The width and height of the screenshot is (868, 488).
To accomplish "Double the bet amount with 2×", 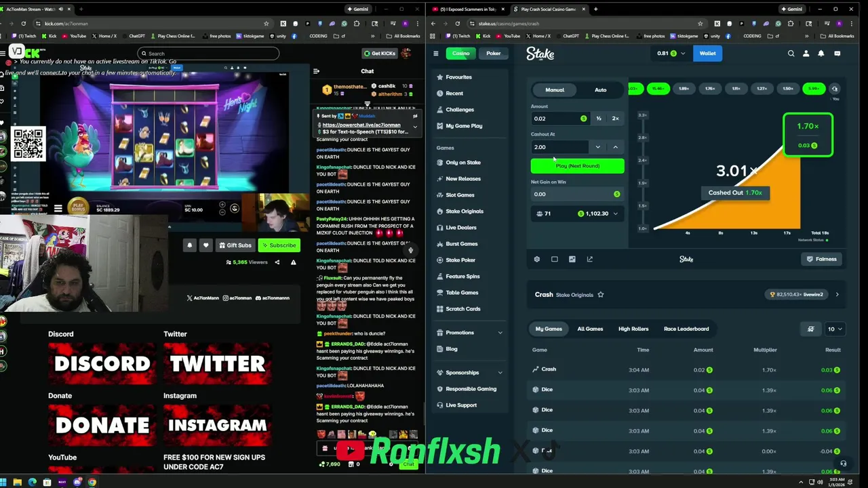I will (615, 119).
